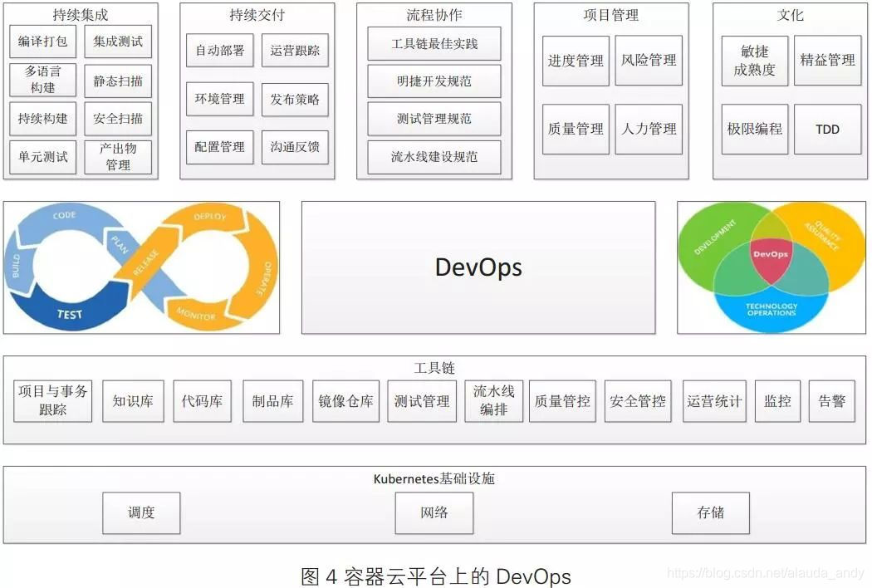Viewport: 872px width, 588px height.
Task: Select the 集成测试 box
Action: tap(118, 42)
